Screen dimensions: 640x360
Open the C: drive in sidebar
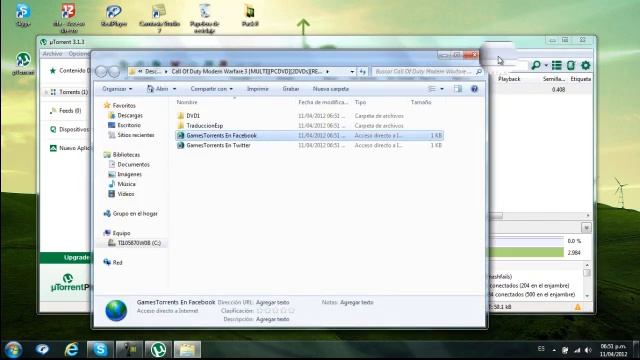pos(135,243)
